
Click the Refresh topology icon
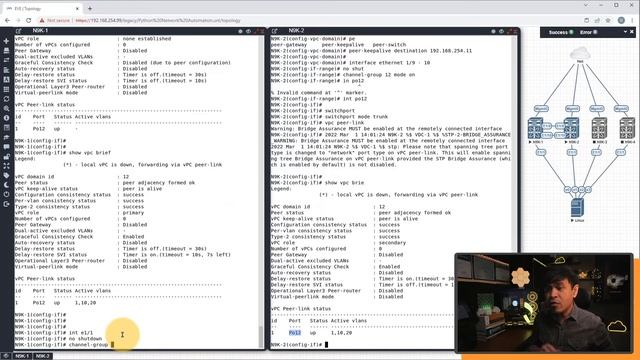pos(6,99)
